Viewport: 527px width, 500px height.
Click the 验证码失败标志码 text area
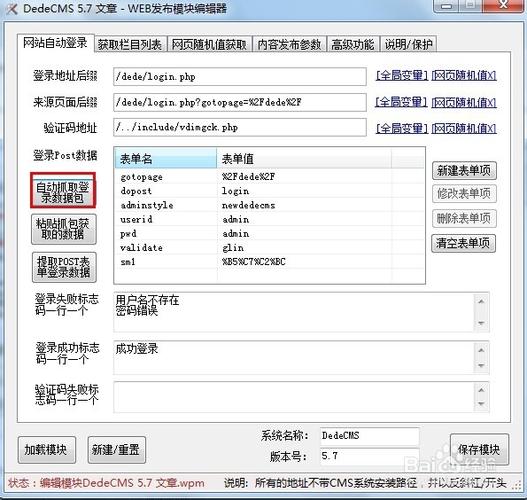coord(293,397)
